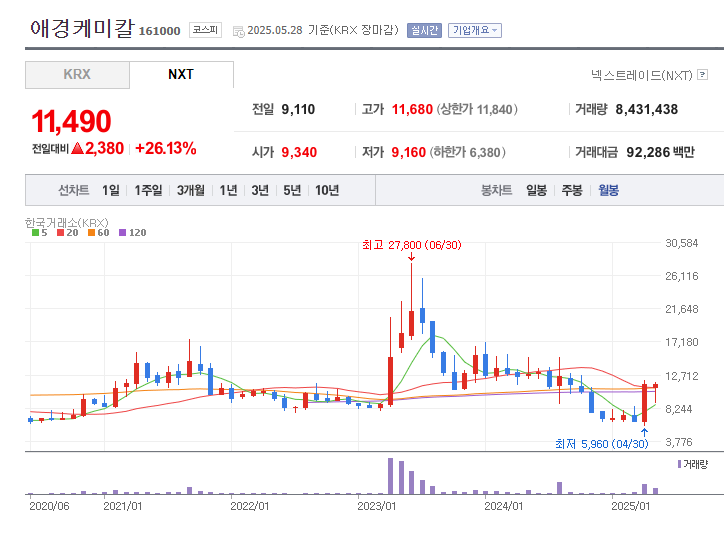Click the calendar clock icon beside date
The height and width of the screenshot is (534, 724).
238,31
